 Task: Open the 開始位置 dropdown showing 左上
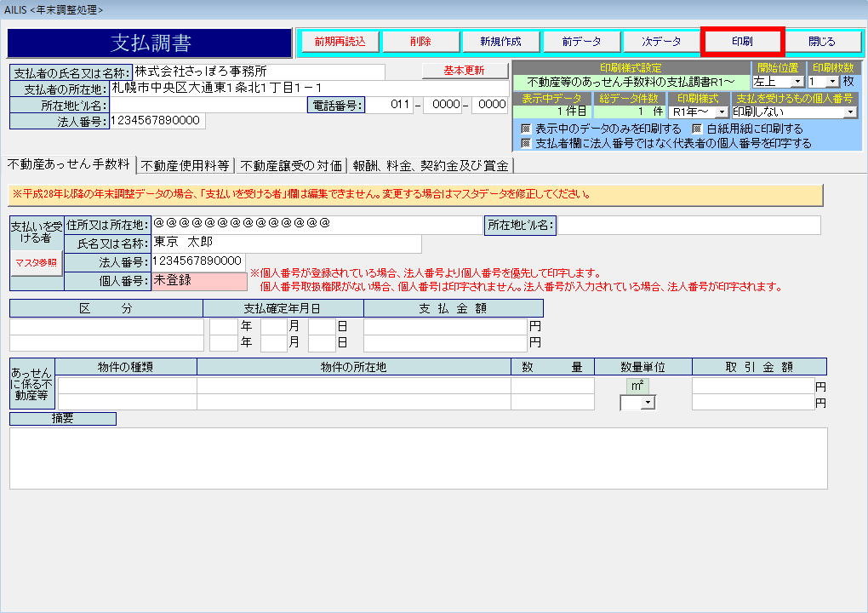click(797, 82)
